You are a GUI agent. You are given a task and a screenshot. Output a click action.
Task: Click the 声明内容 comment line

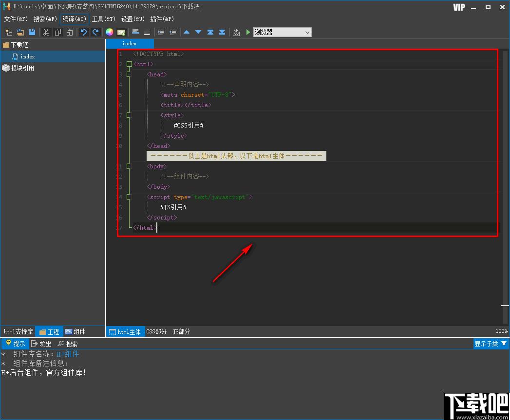coord(185,85)
